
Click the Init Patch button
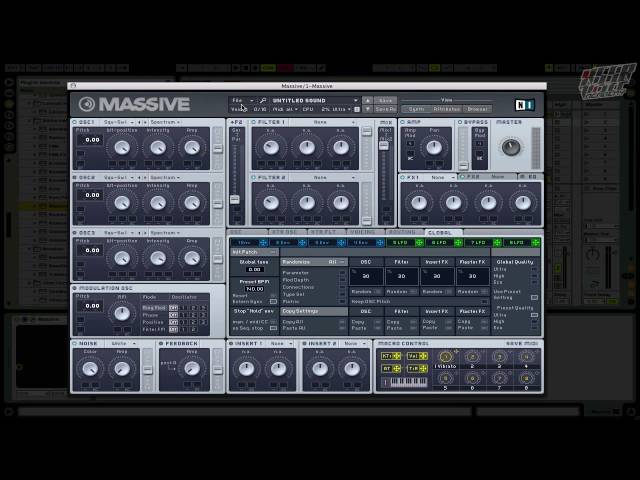[254, 252]
